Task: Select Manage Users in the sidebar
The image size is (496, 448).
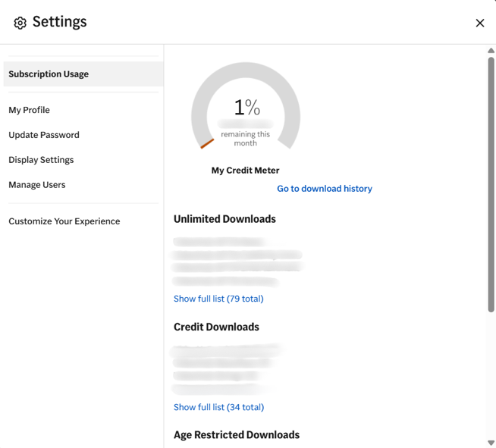Action: pyautogui.click(x=37, y=185)
